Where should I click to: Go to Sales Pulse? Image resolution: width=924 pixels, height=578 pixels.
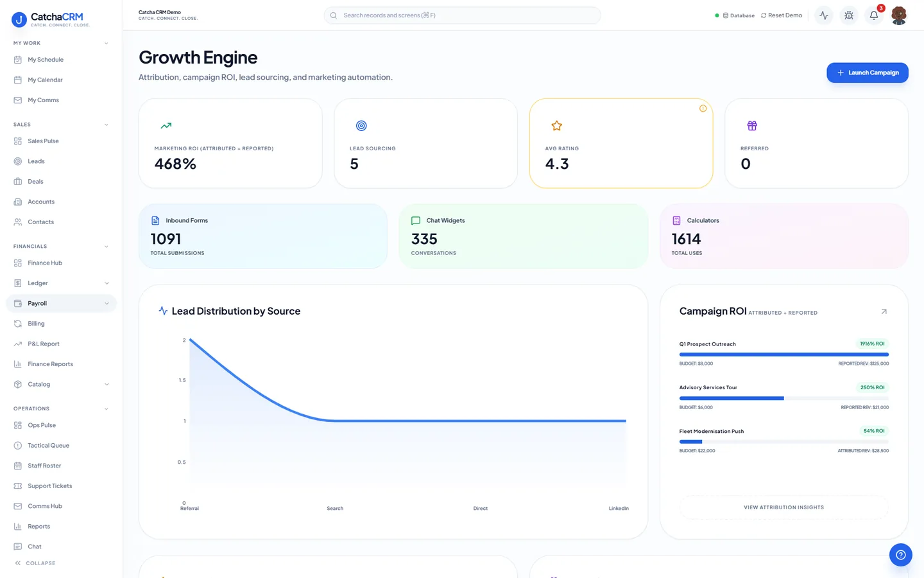[61, 141]
